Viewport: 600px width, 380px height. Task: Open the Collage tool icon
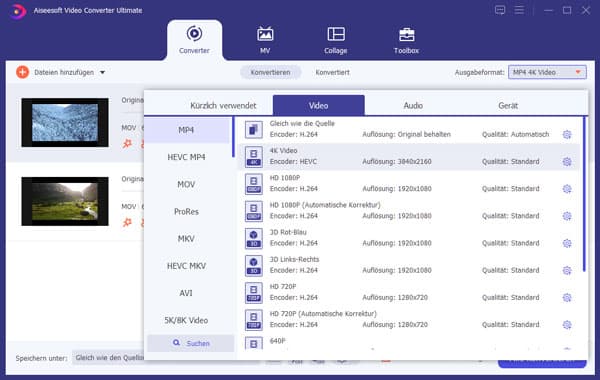(x=336, y=34)
